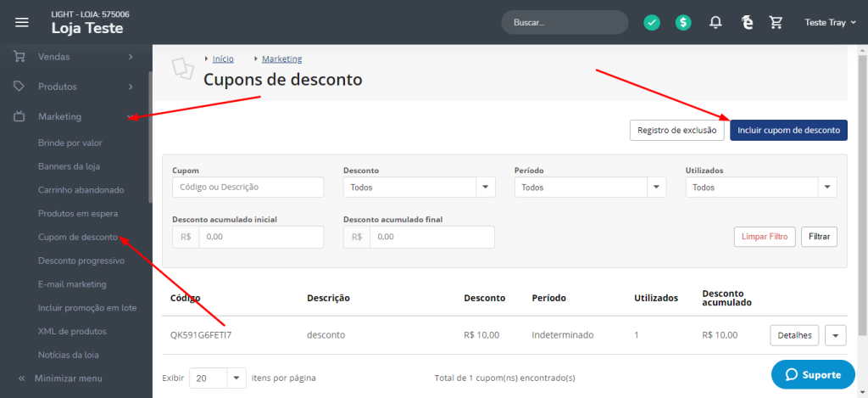
Task: Open Carrinho abandonado menu item
Action: tap(81, 189)
